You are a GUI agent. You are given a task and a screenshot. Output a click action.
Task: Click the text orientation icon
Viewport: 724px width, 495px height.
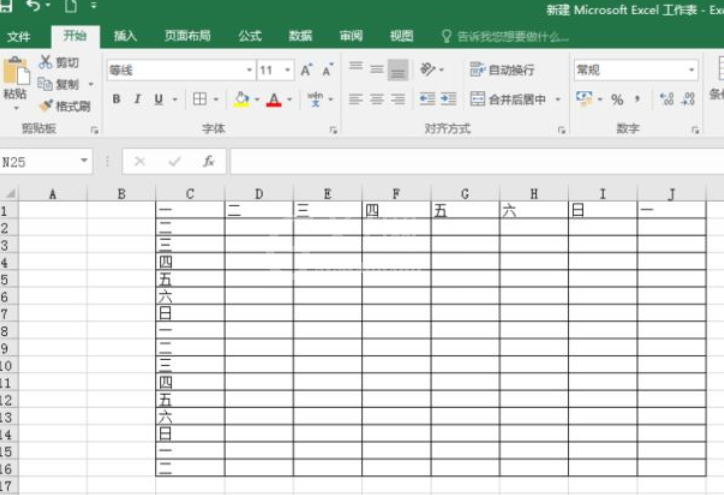[x=428, y=70]
